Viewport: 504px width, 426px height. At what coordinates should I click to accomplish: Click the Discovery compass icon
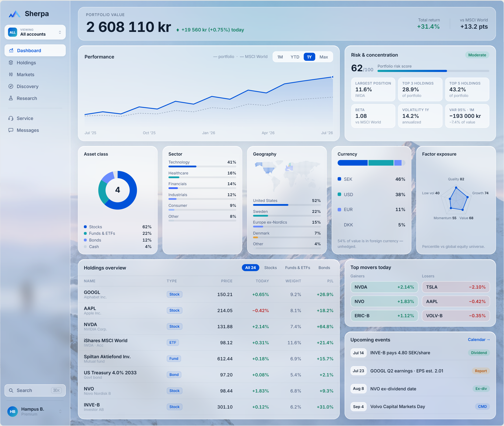tap(11, 86)
